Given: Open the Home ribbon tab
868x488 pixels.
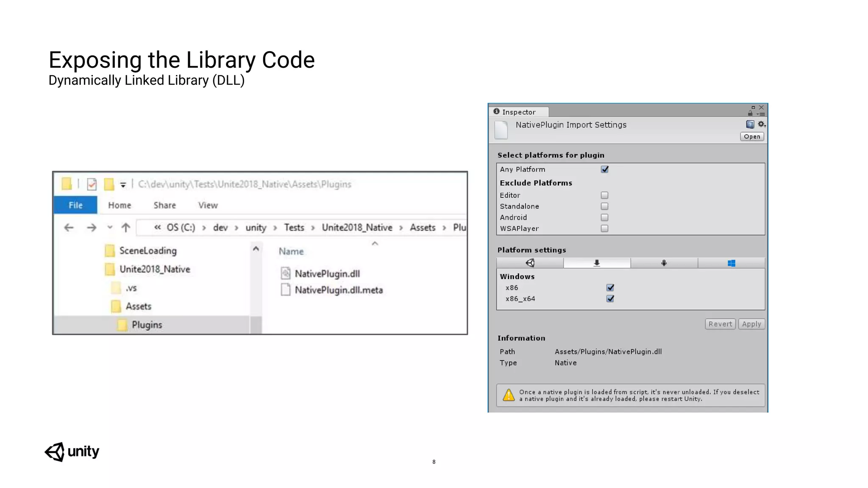Looking at the screenshot, I should tap(120, 205).
